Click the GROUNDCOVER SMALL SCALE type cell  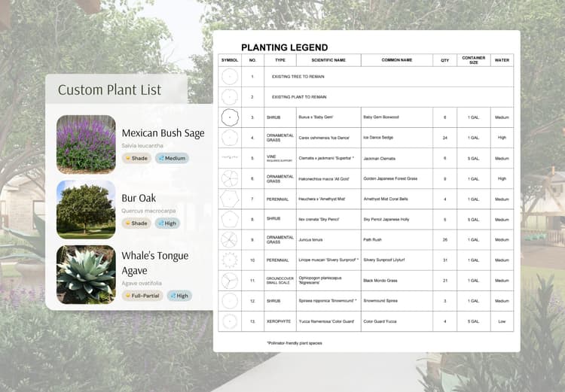click(280, 281)
